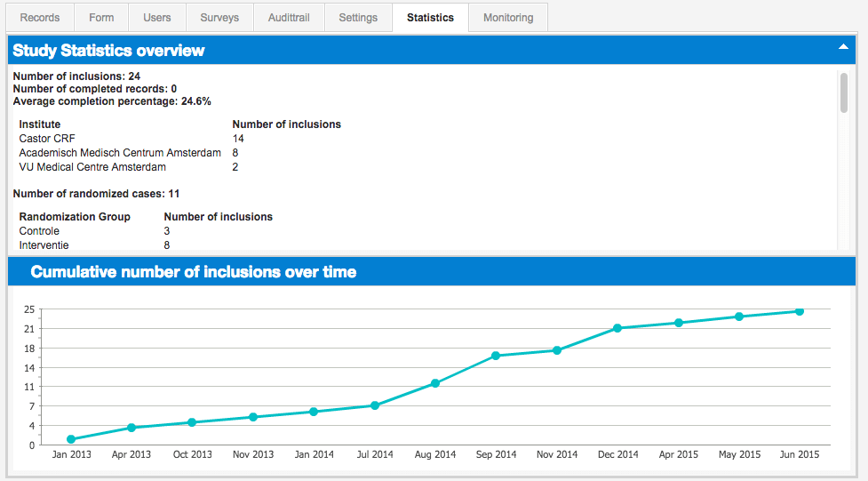This screenshot has width=868, height=481.
Task: Switch to the Settings tab
Action: click(x=358, y=18)
